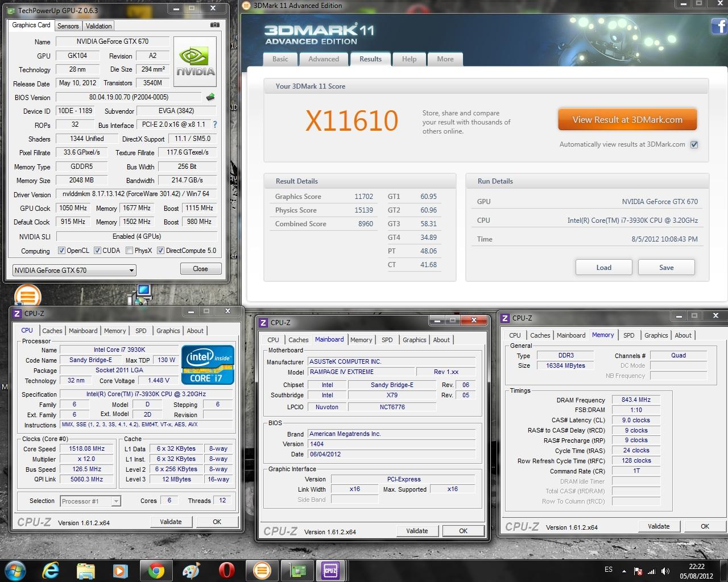Click the Close button in GPU-Z
The width and height of the screenshot is (728, 582).
(201, 269)
